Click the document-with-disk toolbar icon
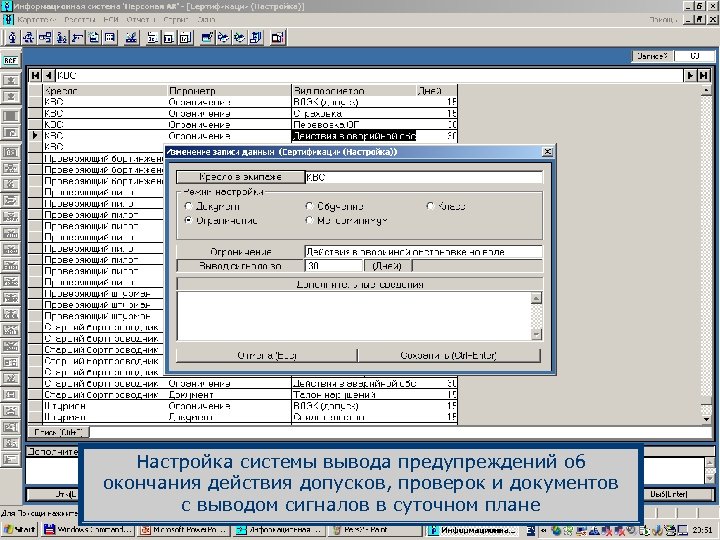This screenshot has height=540, width=720. pos(94,37)
